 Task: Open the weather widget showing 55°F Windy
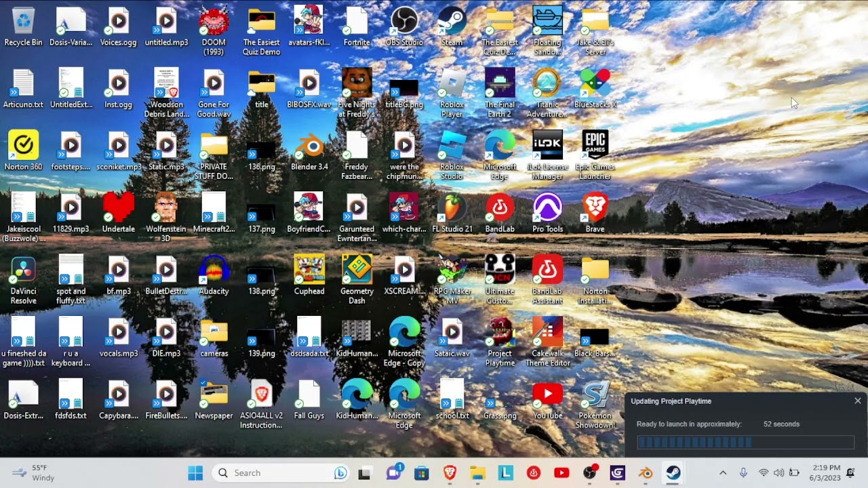coord(33,473)
